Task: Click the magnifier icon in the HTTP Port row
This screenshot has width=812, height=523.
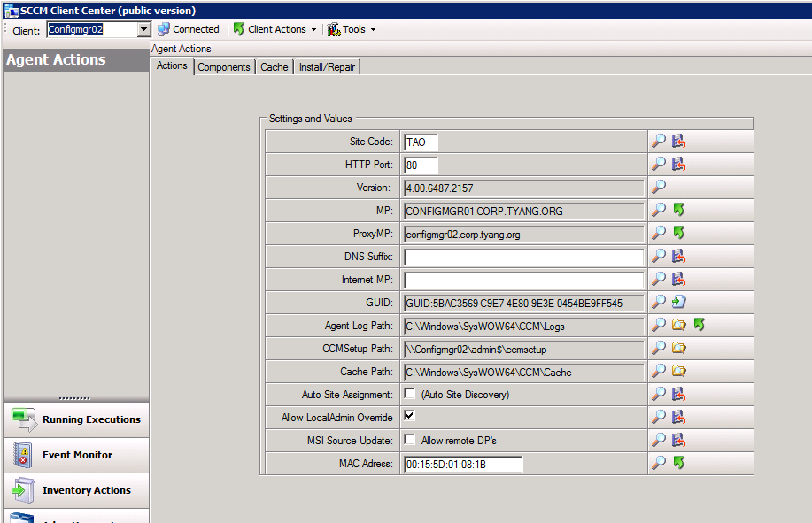Action: tap(658, 164)
